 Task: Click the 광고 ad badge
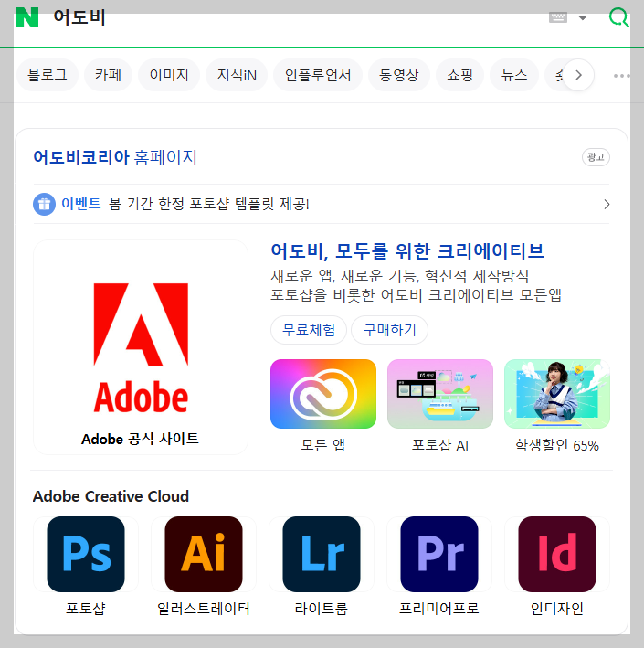(x=596, y=157)
